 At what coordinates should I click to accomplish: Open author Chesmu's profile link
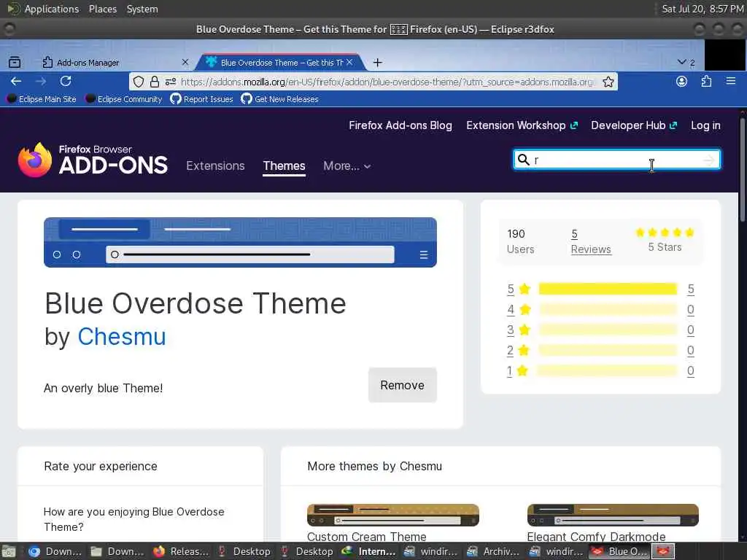122,337
